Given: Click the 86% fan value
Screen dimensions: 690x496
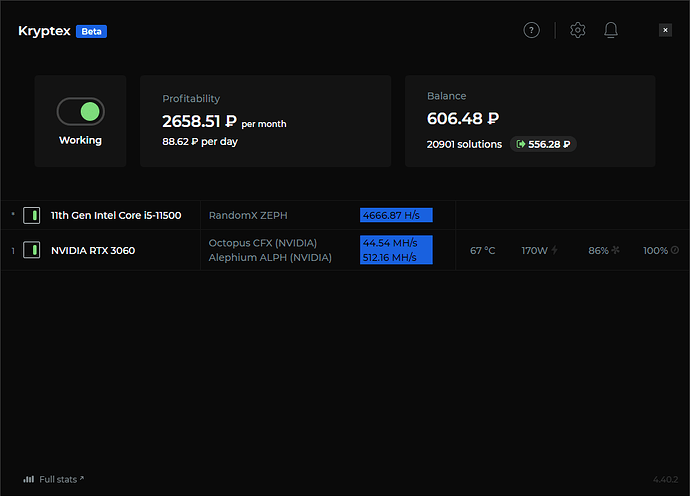Looking at the screenshot, I should pos(598,250).
